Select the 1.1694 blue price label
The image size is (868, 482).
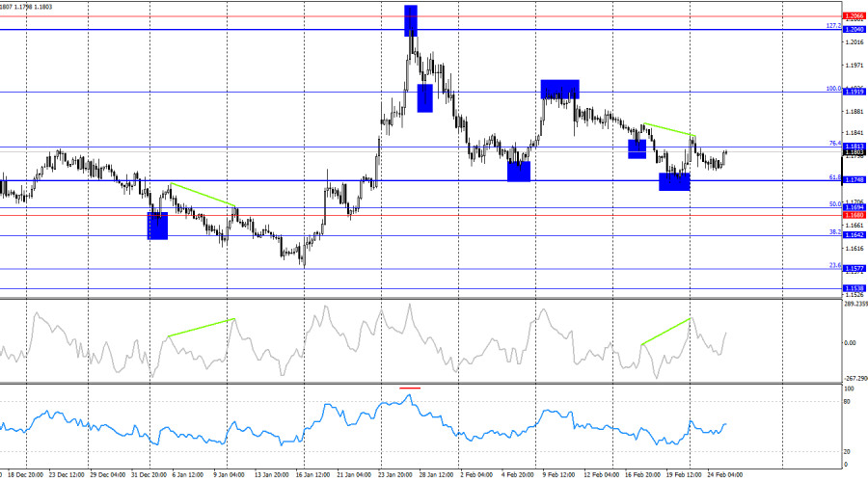click(x=854, y=207)
